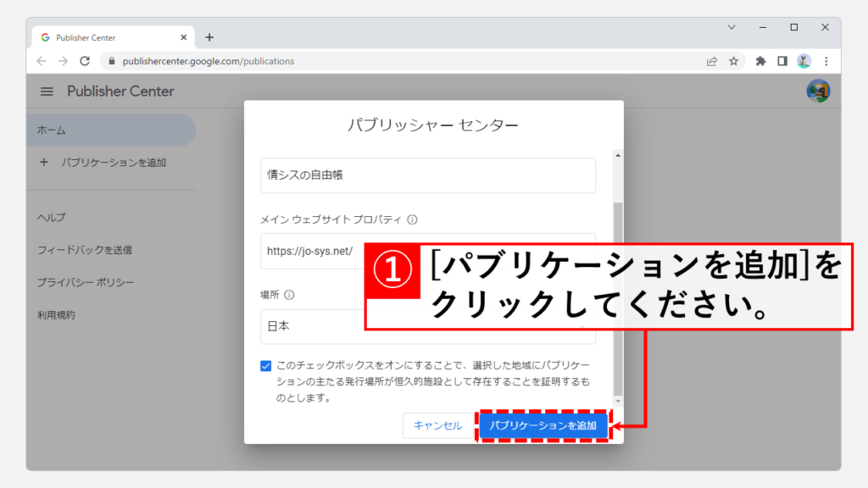This screenshot has height=488, width=868.
Task: Open the Publisher Center browser tab
Action: [x=110, y=37]
